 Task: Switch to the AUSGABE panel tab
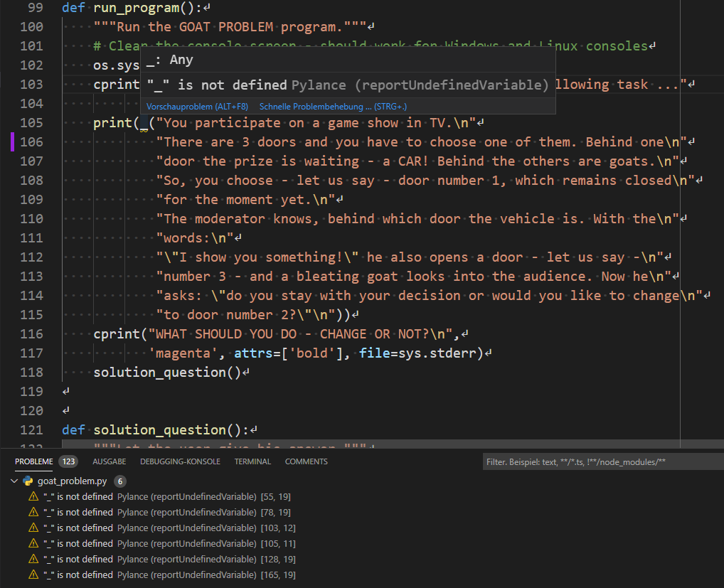109,461
